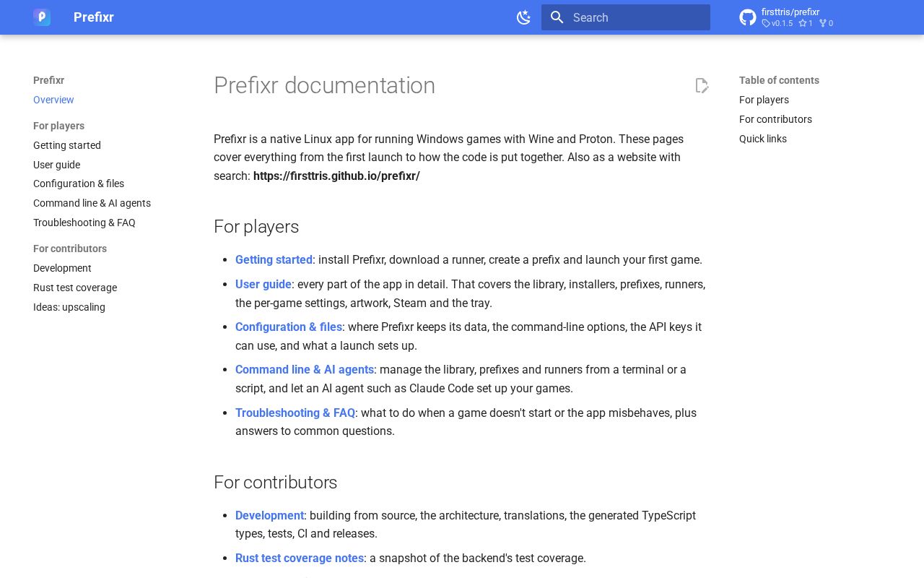Image resolution: width=924 pixels, height=578 pixels.
Task: Click the Prefixr logo icon
Action: coord(42,17)
